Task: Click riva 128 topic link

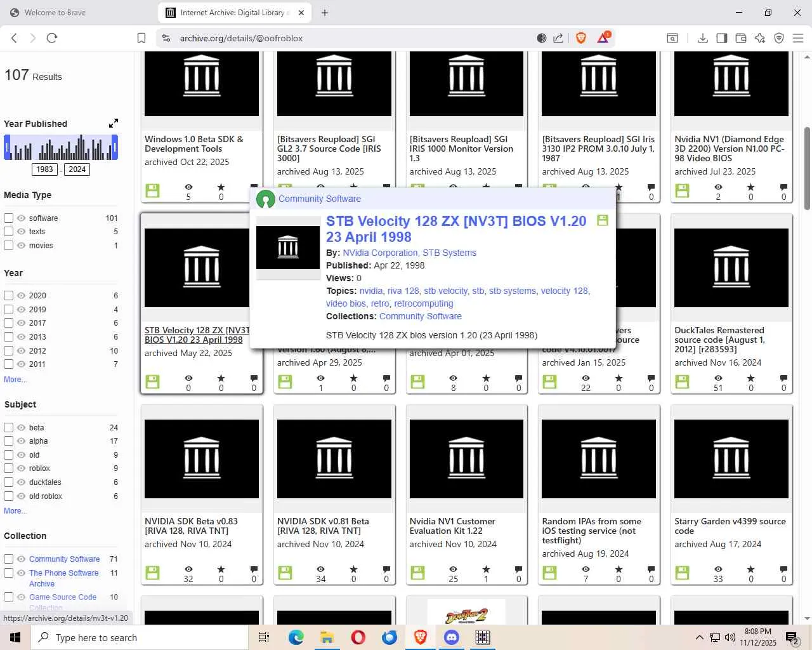Action: [403, 291]
